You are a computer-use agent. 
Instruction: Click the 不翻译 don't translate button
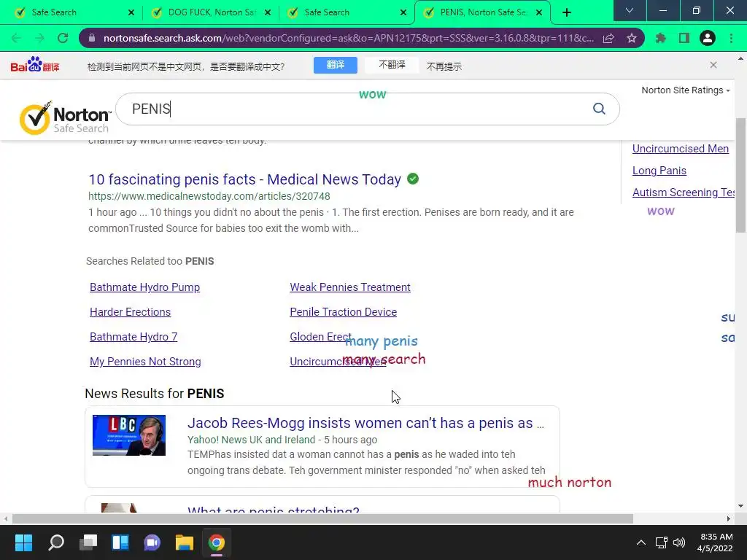(392, 65)
